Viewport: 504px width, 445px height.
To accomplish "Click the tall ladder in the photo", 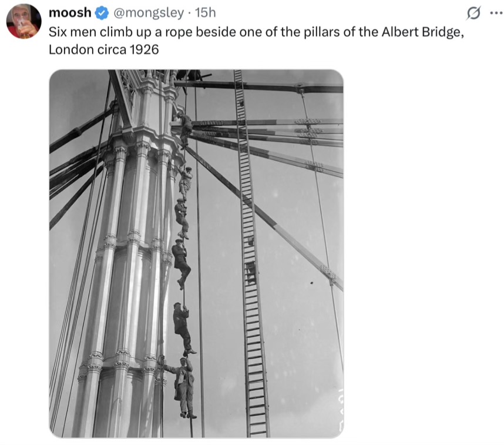I will [251, 253].
